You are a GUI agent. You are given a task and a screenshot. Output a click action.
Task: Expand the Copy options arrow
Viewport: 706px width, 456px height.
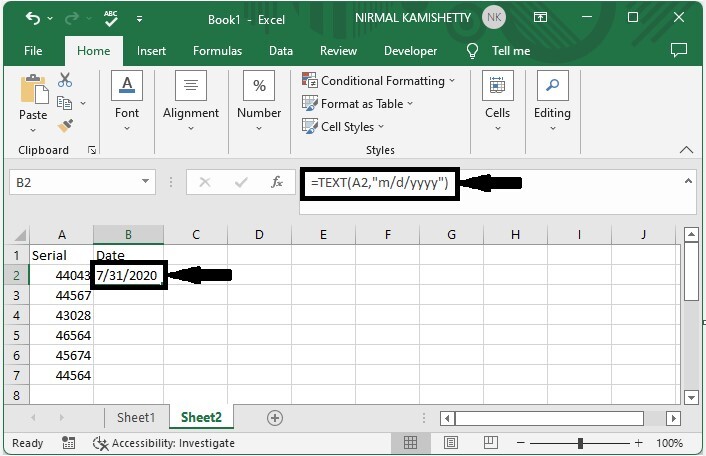pyautogui.click(x=83, y=103)
